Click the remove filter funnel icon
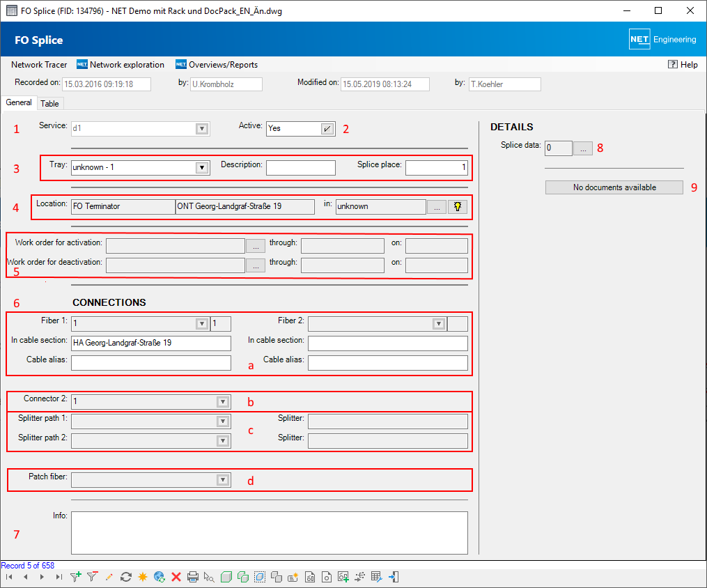 [x=93, y=577]
